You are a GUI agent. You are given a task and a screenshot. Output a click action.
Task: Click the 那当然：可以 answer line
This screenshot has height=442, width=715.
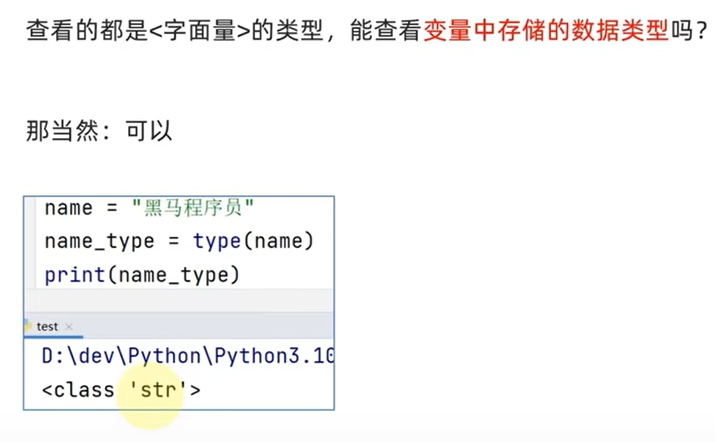point(99,131)
